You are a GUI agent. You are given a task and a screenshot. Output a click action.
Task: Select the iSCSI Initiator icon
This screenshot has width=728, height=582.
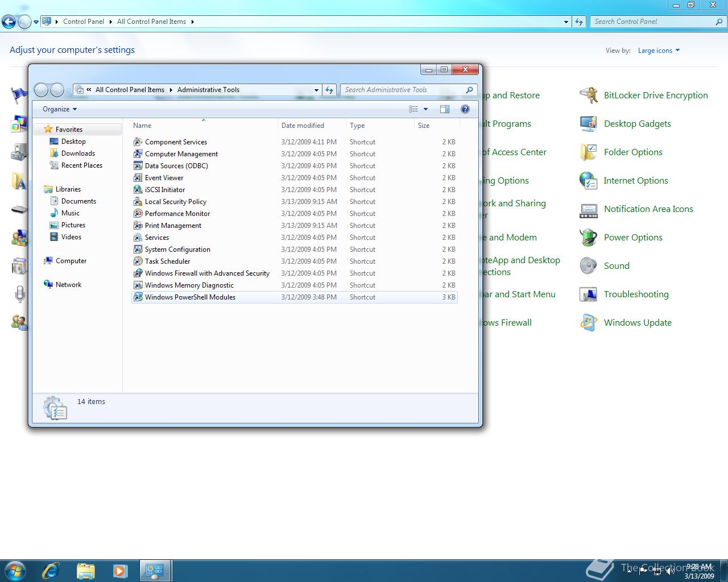coord(138,190)
